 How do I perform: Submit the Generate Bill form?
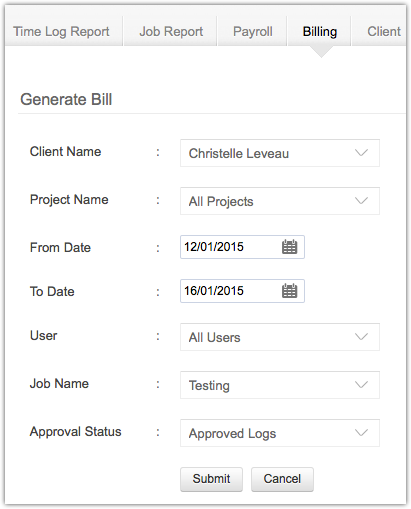pyautogui.click(x=211, y=479)
